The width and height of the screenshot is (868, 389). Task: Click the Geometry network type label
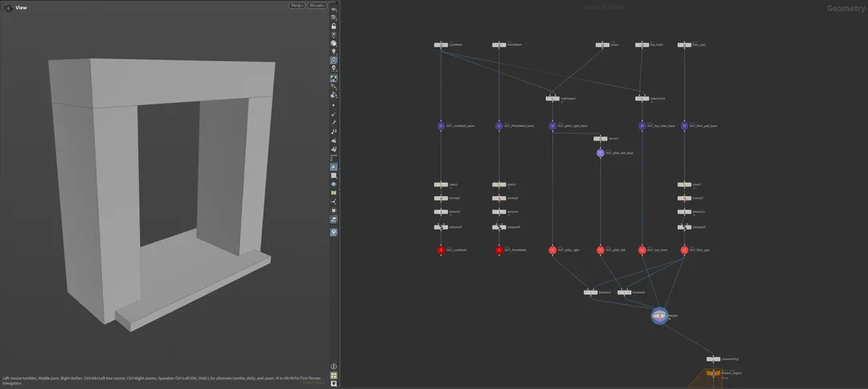(845, 8)
